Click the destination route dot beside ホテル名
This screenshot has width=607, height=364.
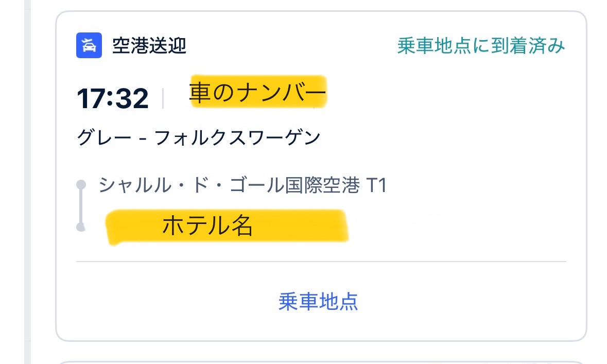tap(81, 227)
